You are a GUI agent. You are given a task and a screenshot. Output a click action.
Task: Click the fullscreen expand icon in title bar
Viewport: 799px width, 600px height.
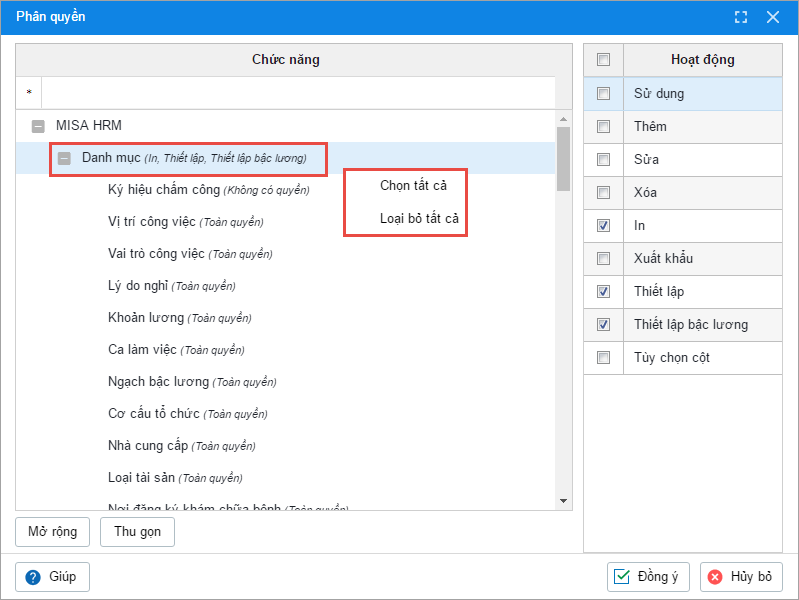coord(741,17)
